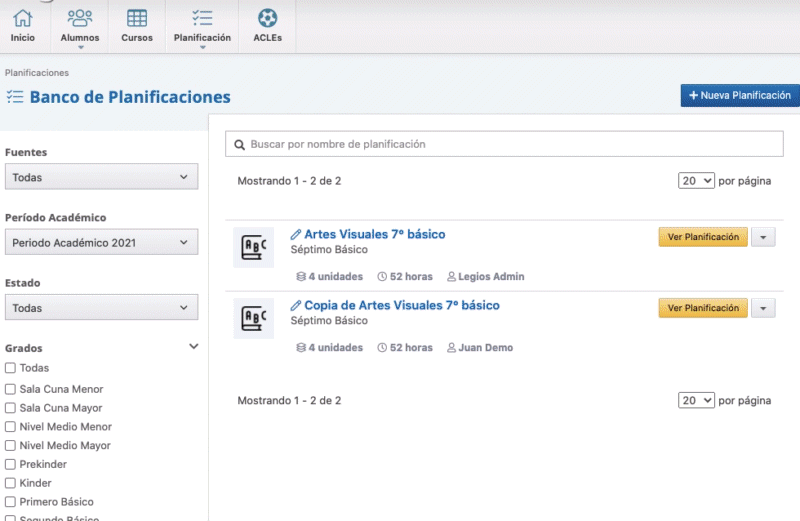Check the Sala Cuna Menor checkbox
800x521 pixels.
(10, 389)
